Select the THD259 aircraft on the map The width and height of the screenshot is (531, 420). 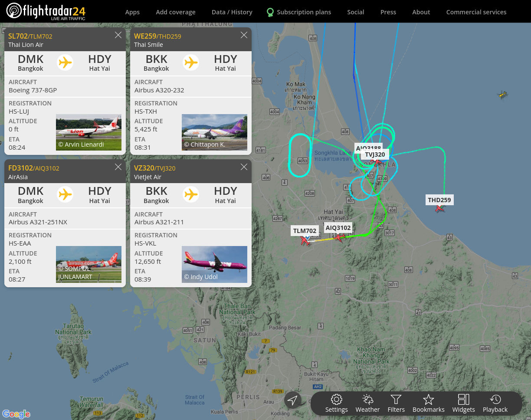click(440, 208)
